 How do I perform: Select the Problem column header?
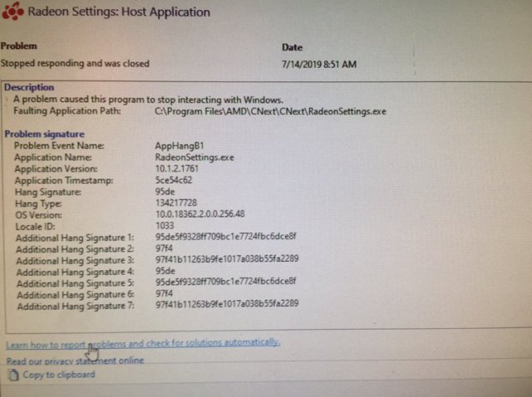[x=19, y=47]
